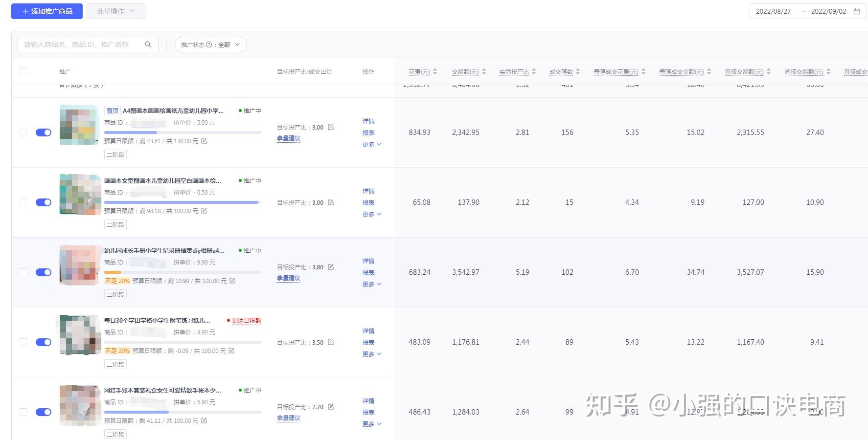Click the 添加推广商品 button
The width and height of the screenshot is (868, 440).
coord(46,11)
